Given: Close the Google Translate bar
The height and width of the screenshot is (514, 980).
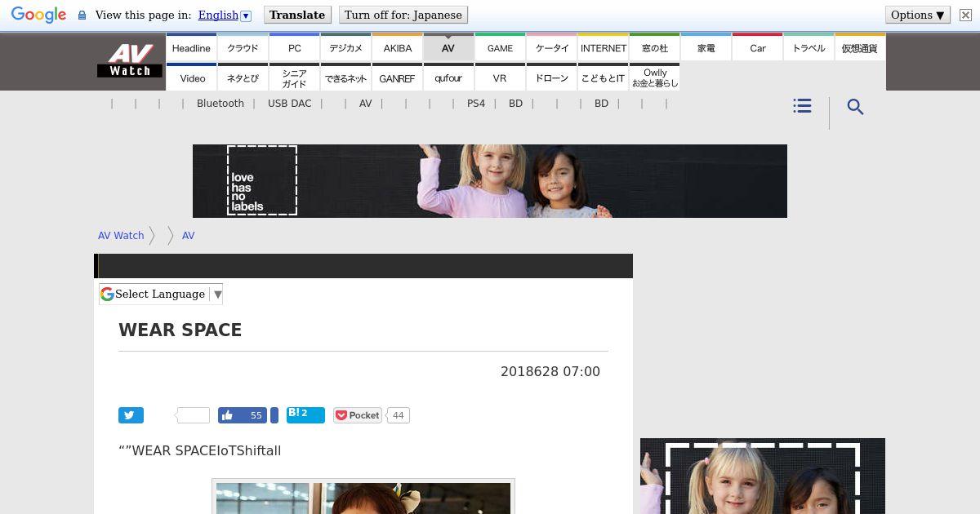Looking at the screenshot, I should [x=965, y=15].
